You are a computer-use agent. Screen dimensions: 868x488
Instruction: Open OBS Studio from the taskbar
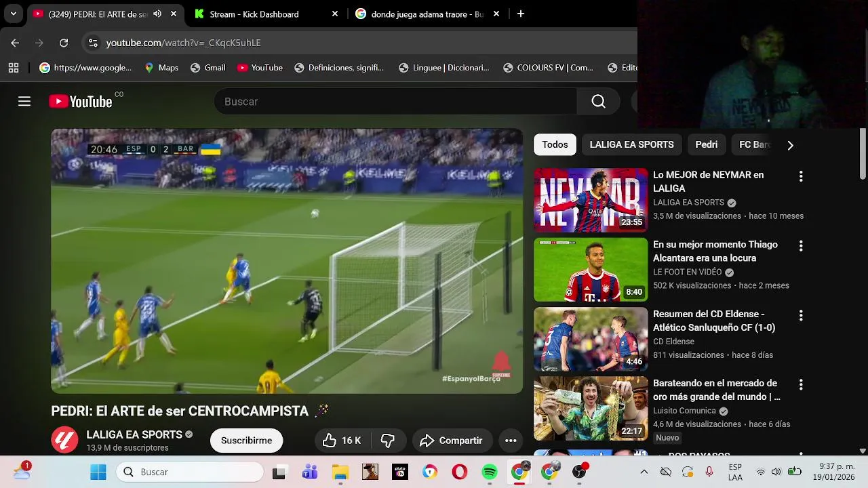coord(579,472)
